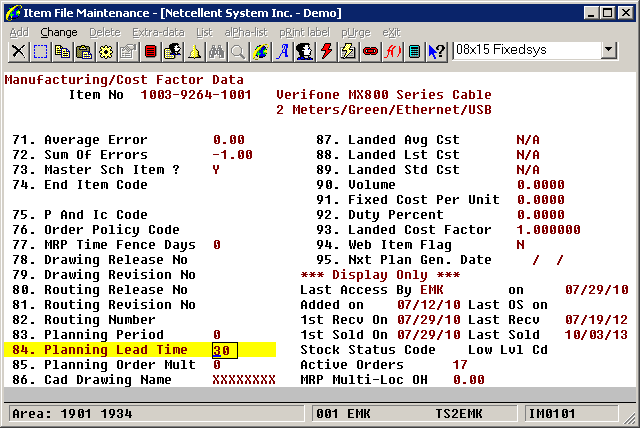
Task: Click the Planning Lead Time input field
Action: (224, 350)
